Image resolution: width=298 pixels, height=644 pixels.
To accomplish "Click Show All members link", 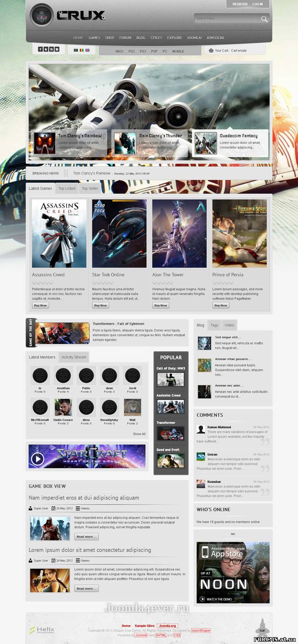I will pos(139,434).
